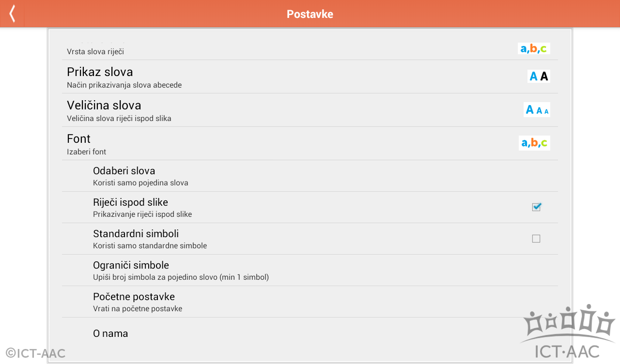Open the Prikaz slova setting
Viewport: 620px width, 364px height.
click(310, 77)
